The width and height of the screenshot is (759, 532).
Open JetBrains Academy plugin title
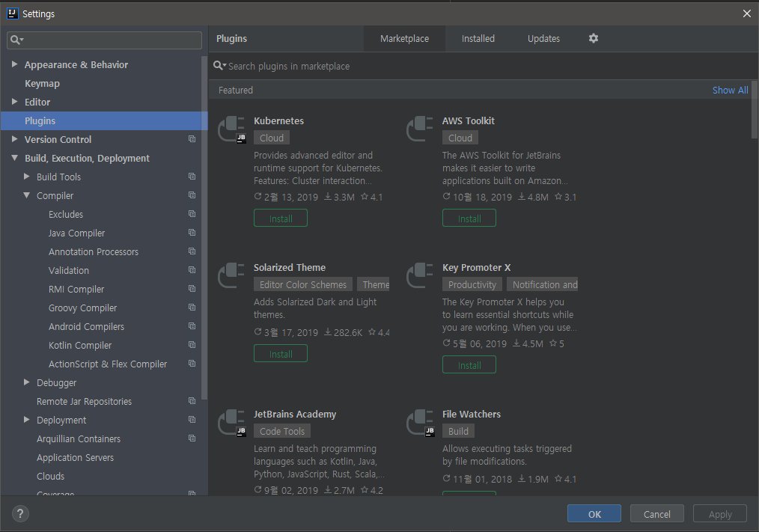(x=295, y=415)
